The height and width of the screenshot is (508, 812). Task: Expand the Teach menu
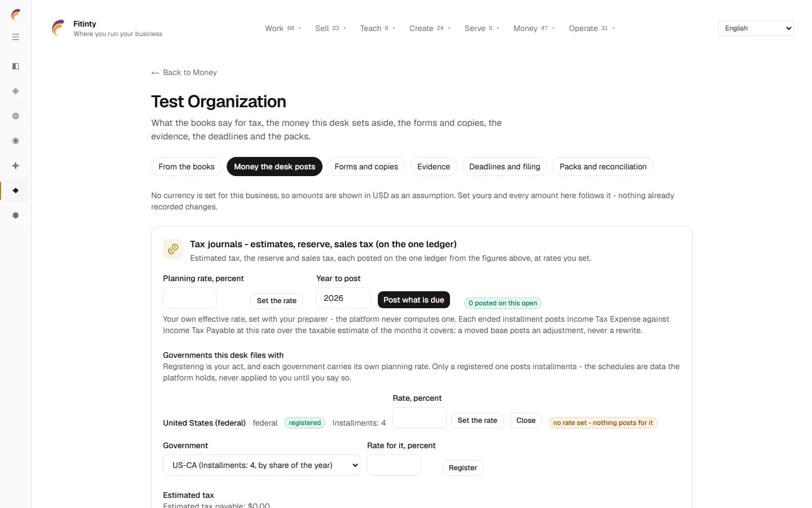tap(377, 28)
